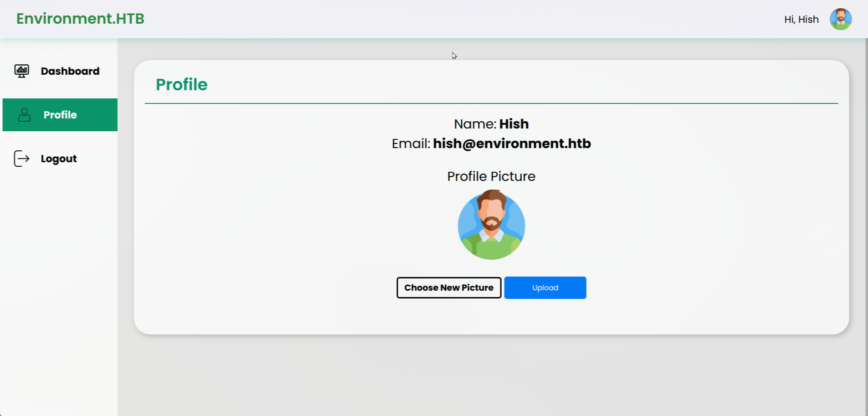Image resolution: width=868 pixels, height=416 pixels.
Task: Click the 'Profile Picture' section label
Action: pos(491,176)
